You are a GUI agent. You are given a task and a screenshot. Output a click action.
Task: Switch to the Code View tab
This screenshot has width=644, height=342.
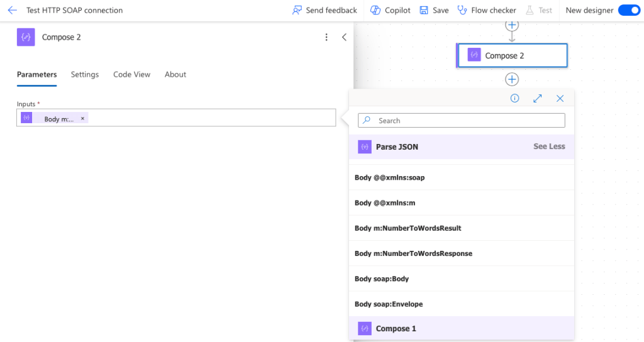point(131,74)
